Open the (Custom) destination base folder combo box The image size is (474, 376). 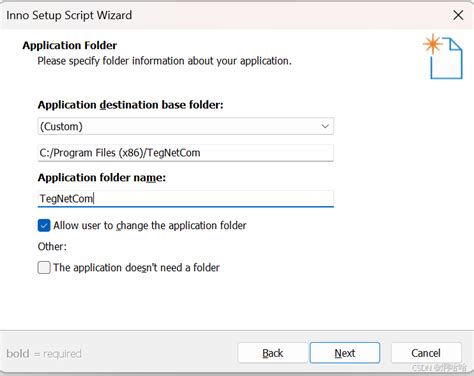tap(186, 126)
